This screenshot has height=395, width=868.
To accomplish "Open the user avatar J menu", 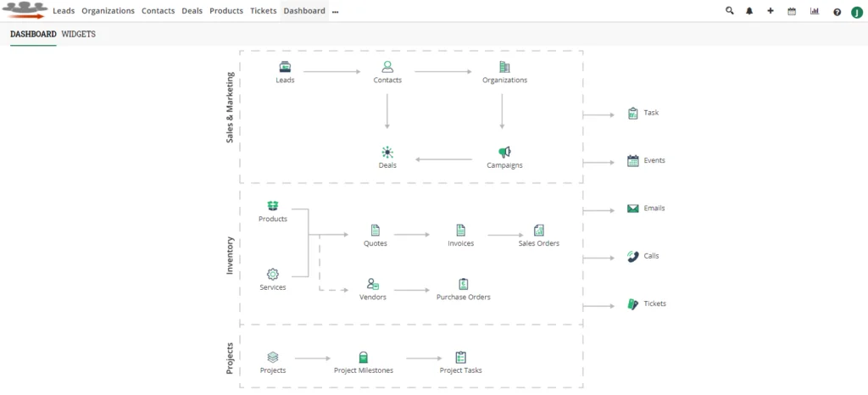I will 856,12.
